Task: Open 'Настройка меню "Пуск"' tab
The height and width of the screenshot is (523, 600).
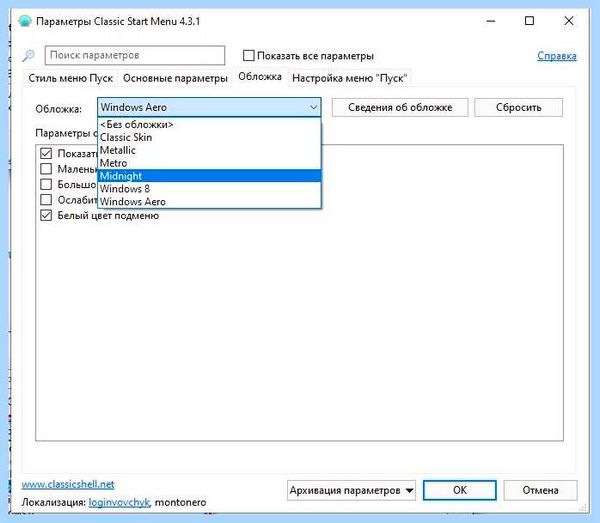Action: (349, 78)
